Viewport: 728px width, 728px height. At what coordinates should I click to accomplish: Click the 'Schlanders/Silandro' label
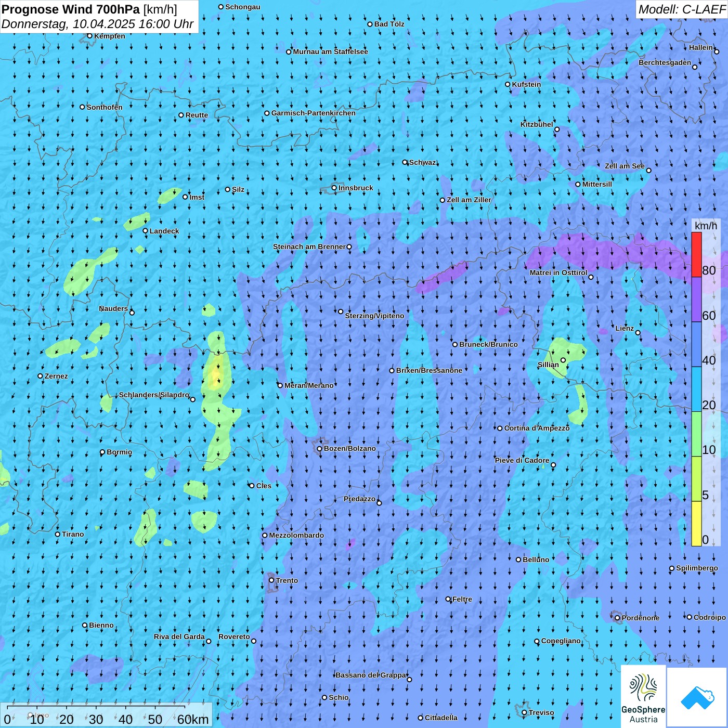click(x=154, y=395)
